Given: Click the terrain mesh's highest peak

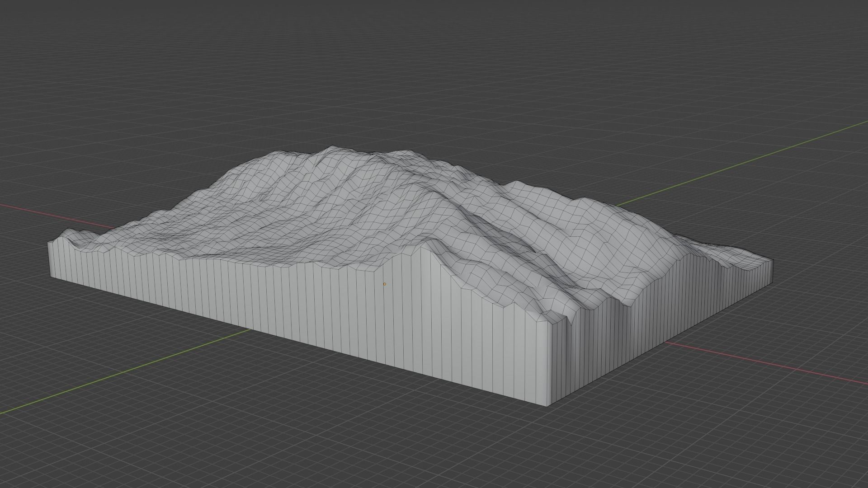Looking at the screenshot, I should coord(333,147).
